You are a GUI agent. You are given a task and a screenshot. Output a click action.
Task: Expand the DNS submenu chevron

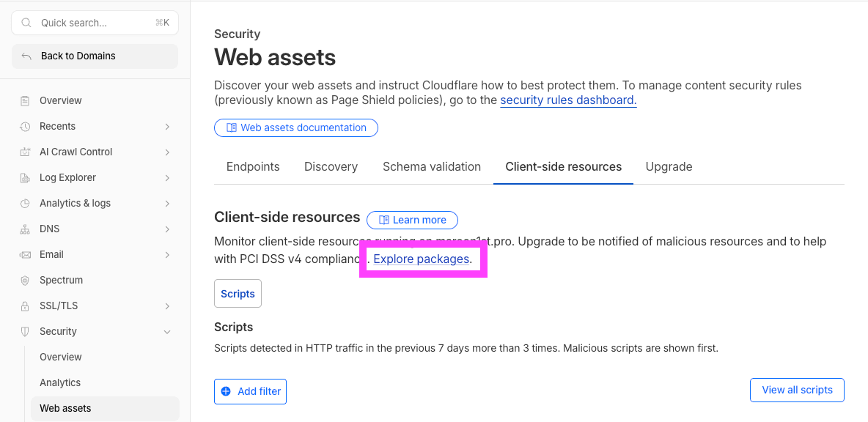point(167,229)
